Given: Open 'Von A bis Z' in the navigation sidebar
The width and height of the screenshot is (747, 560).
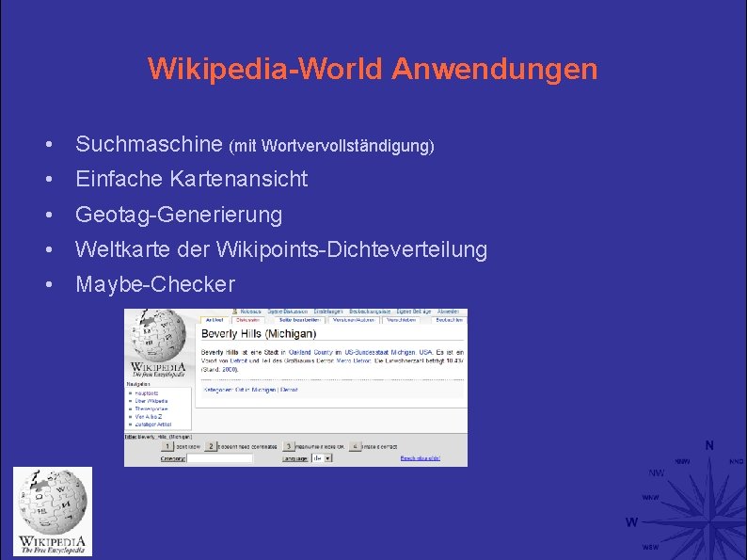Looking at the screenshot, I should pyautogui.click(x=148, y=417).
